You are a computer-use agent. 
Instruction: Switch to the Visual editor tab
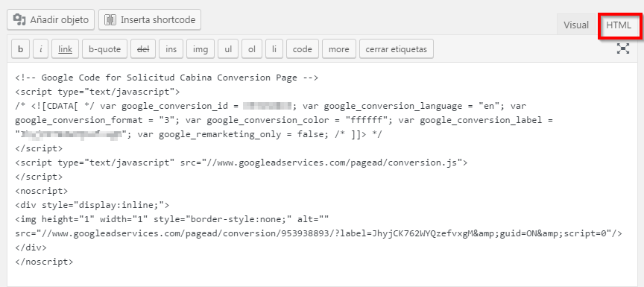tap(576, 25)
